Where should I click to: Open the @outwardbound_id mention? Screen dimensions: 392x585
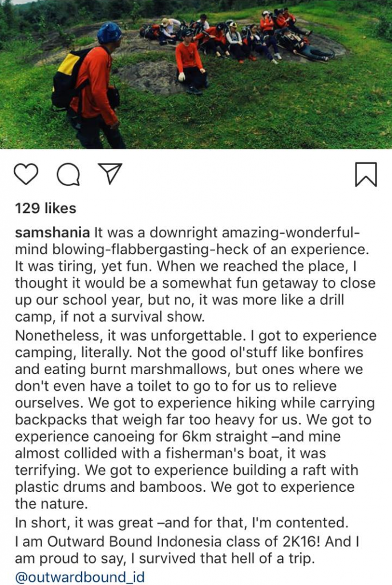pyautogui.click(x=80, y=577)
